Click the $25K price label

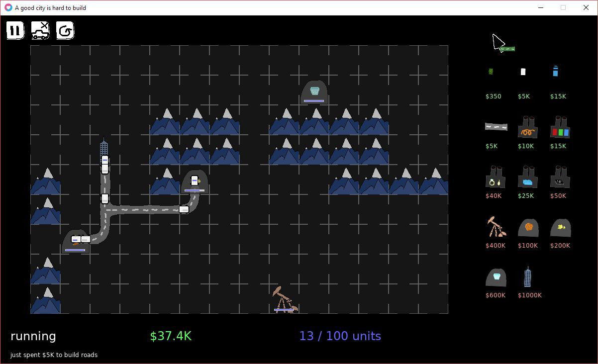pos(526,196)
